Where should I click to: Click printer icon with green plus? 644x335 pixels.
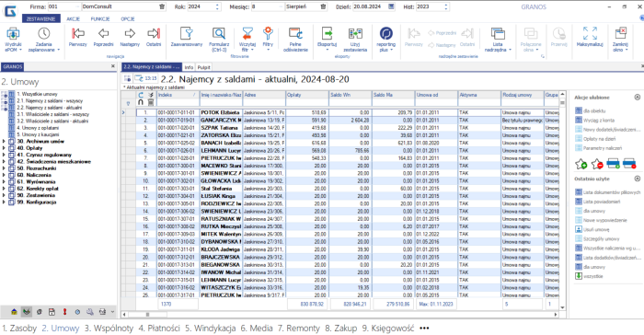click(x=614, y=164)
